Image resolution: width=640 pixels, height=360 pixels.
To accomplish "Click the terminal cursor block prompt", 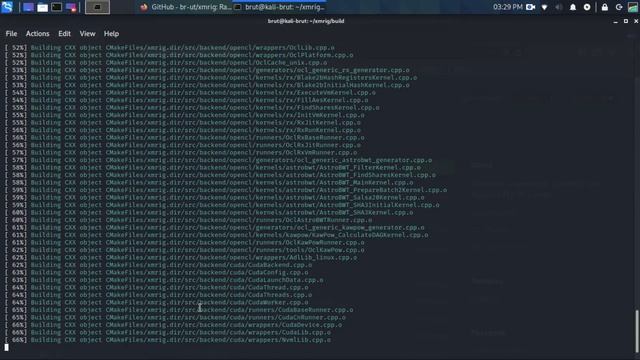I will pos(7,347).
